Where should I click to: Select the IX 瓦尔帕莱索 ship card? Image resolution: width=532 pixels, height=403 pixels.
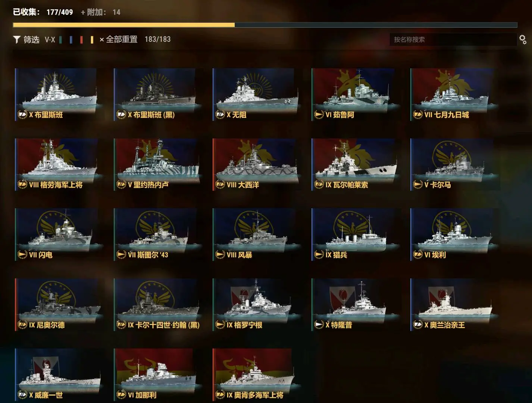[355, 165]
